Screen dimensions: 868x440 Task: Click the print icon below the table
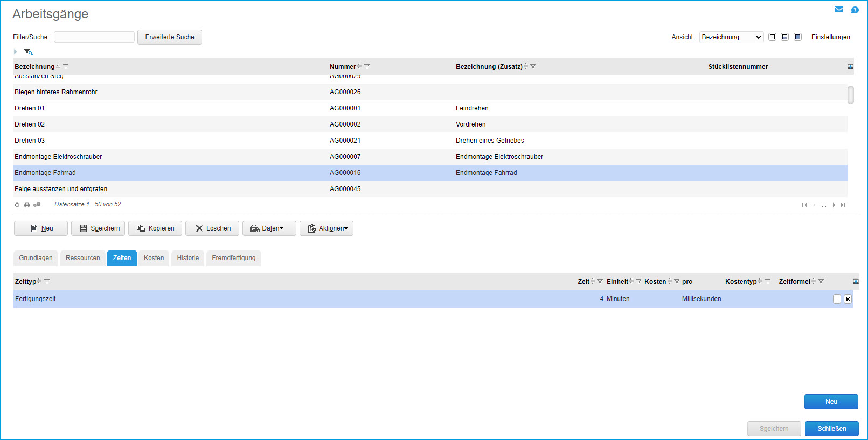tap(27, 205)
